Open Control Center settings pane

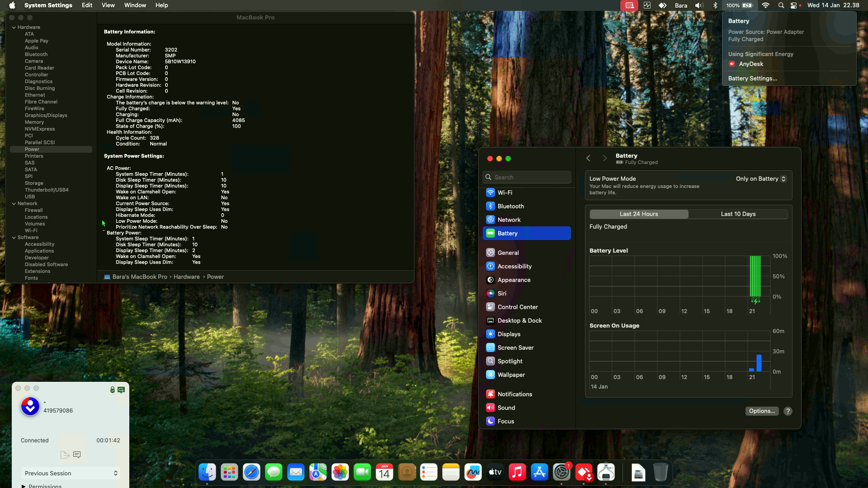tap(517, 307)
